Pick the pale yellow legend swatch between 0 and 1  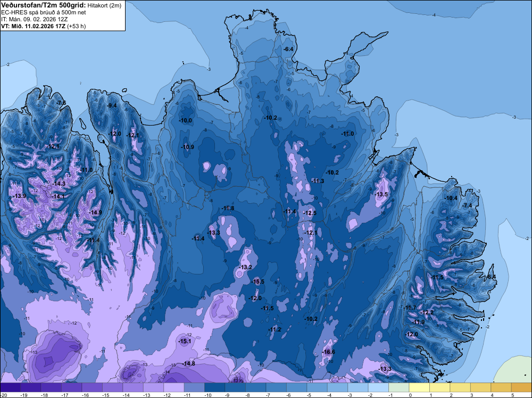tap(419, 387)
